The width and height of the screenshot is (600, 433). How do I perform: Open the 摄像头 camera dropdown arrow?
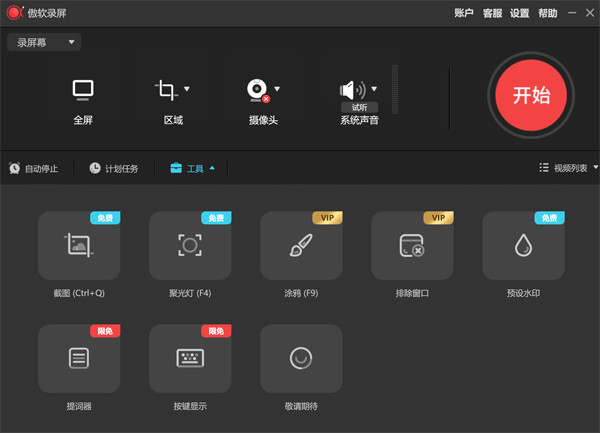(x=277, y=89)
